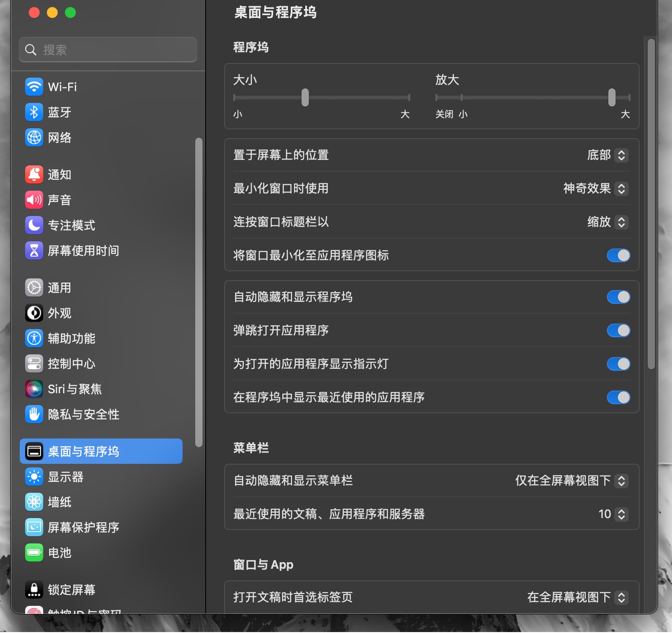The width and height of the screenshot is (672, 633).
Task: Disable 自动隐藏和显示程序坞 toggle
Action: pos(618,297)
